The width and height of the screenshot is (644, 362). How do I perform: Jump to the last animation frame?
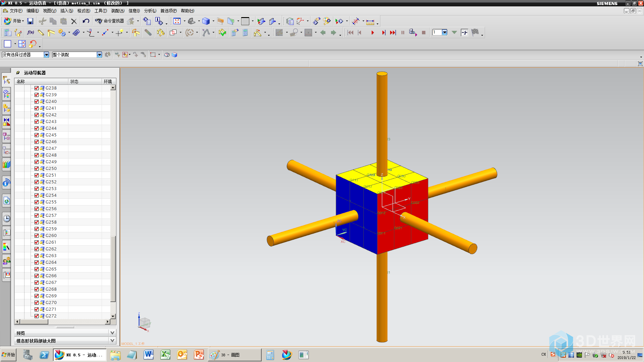click(x=393, y=33)
